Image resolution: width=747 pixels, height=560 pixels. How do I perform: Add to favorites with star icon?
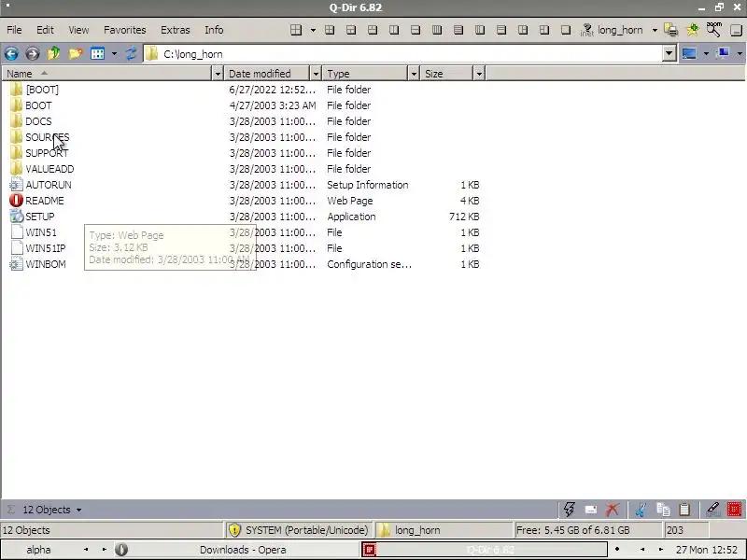click(692, 30)
